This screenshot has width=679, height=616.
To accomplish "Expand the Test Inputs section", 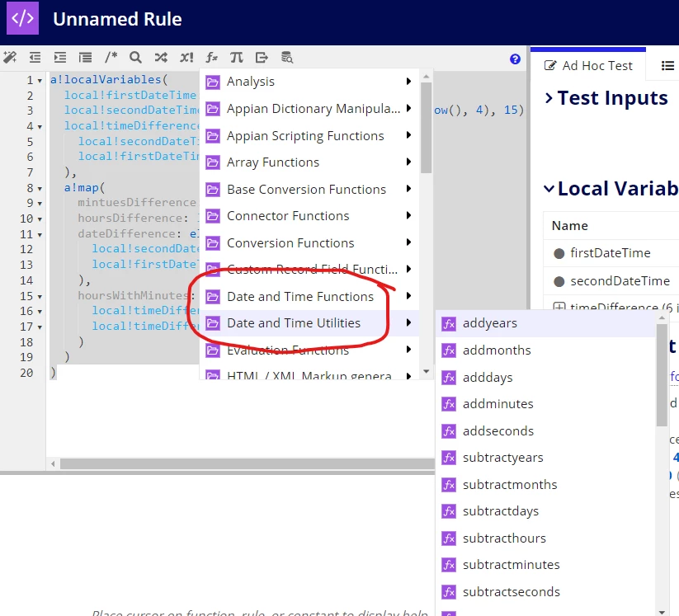I will click(x=606, y=98).
